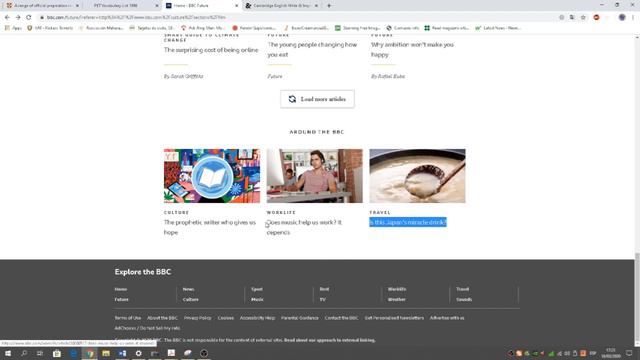Open the Chrome three-dot menu
Screen dimensions: 640x360
[x=633, y=18]
